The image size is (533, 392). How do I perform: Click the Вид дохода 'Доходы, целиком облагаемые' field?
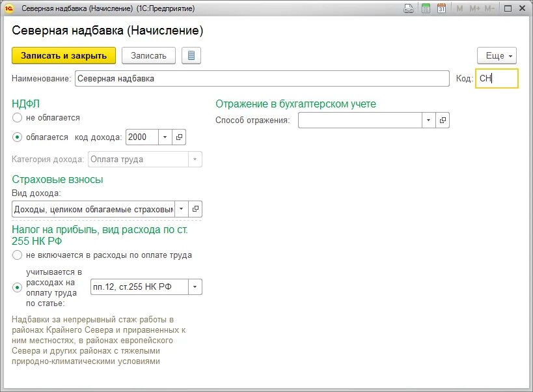(x=94, y=209)
